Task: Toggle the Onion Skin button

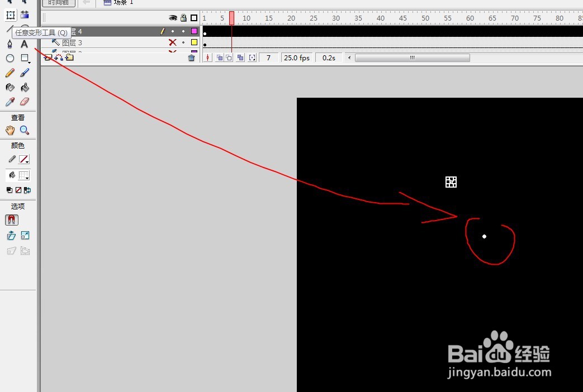Action: pyautogui.click(x=220, y=58)
